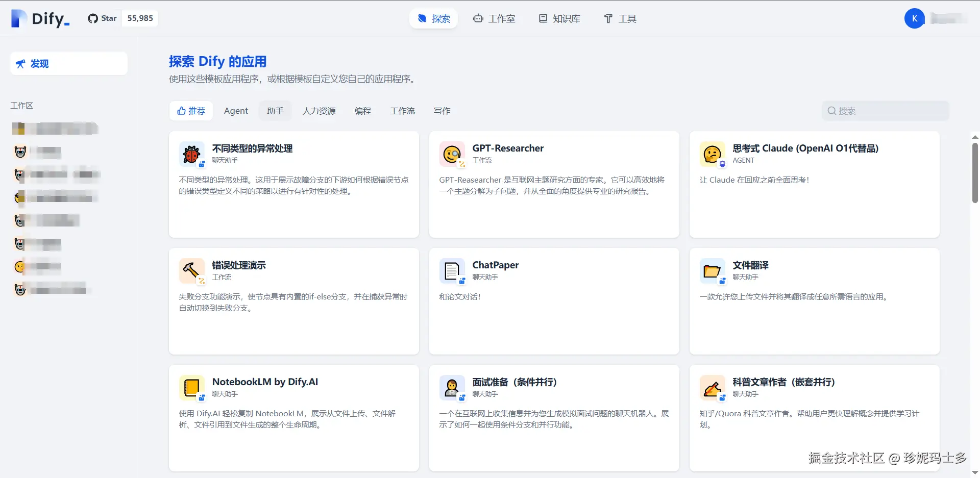
Task: Click the 工作流 label under GPT-Researcher
Action: [x=482, y=160]
